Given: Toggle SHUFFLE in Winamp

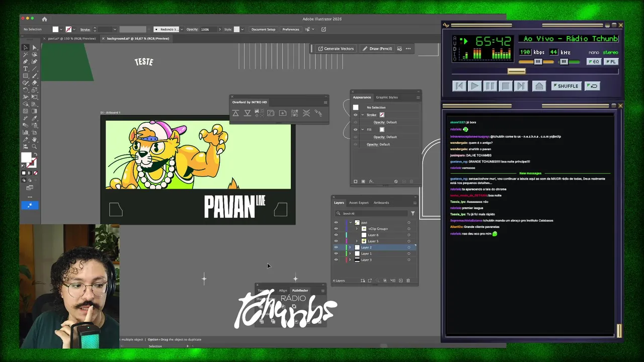Looking at the screenshot, I should (x=566, y=86).
